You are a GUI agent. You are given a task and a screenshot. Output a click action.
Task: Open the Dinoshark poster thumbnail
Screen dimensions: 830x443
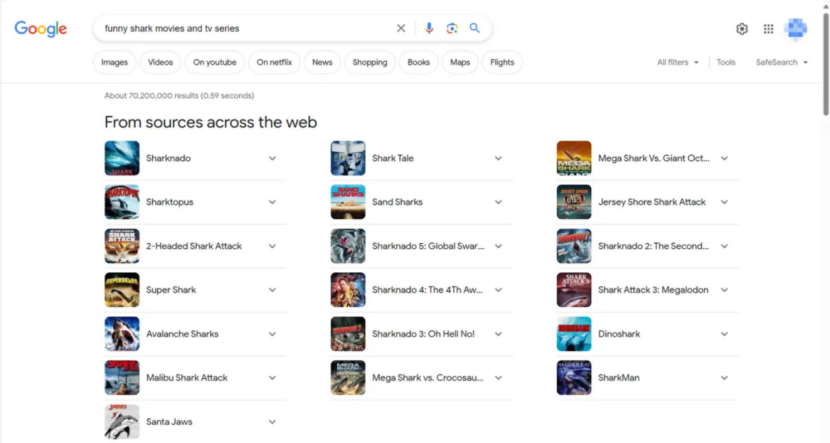(574, 333)
